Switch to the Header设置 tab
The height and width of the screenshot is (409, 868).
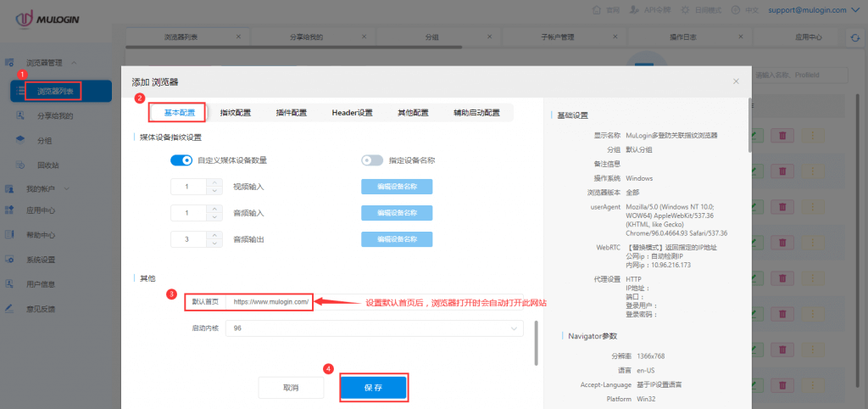[352, 113]
